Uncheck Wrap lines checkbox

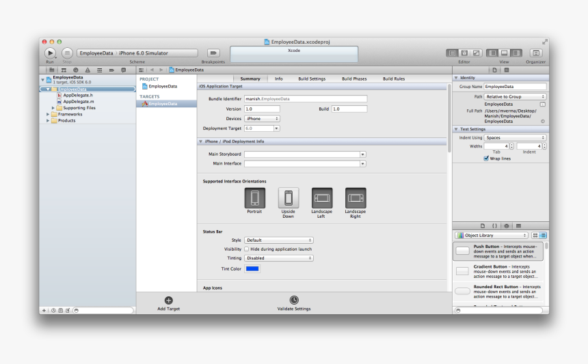(x=486, y=158)
